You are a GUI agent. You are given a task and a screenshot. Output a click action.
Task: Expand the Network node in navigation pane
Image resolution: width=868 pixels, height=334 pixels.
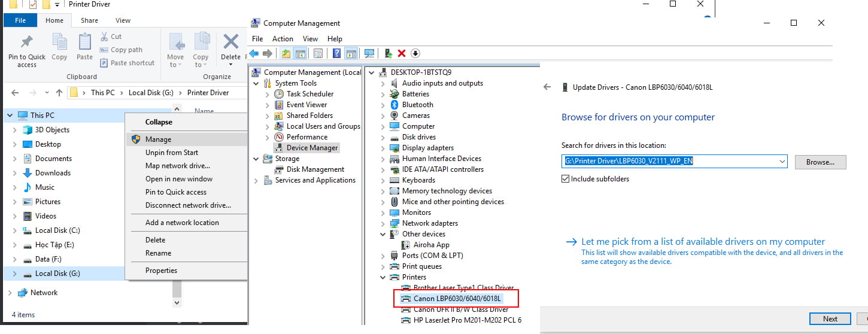pos(9,293)
